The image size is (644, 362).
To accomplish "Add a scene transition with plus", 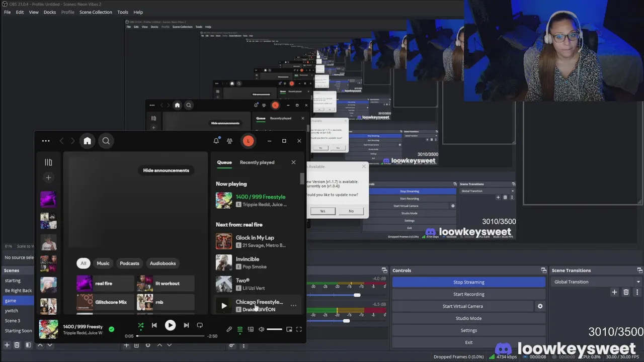I will (x=614, y=292).
